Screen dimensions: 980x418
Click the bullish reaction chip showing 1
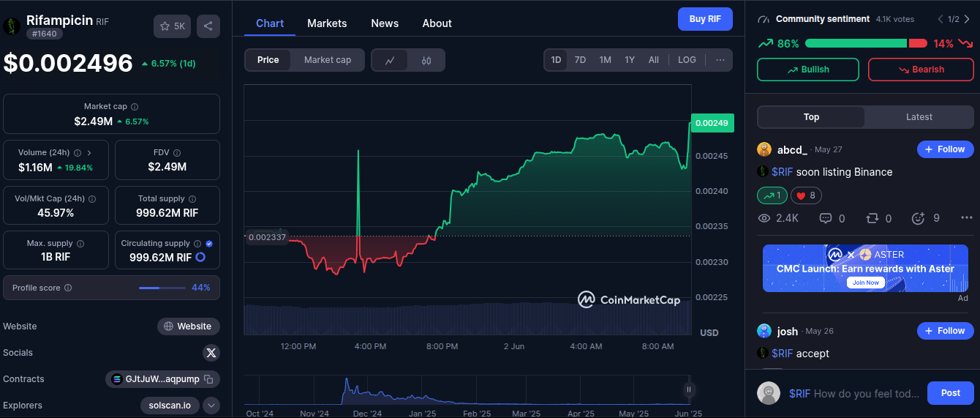click(772, 195)
